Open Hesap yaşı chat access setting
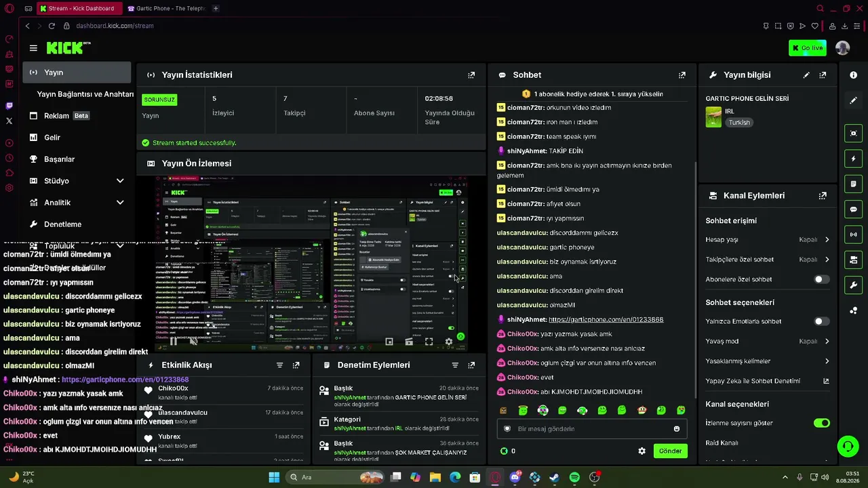 click(x=768, y=240)
